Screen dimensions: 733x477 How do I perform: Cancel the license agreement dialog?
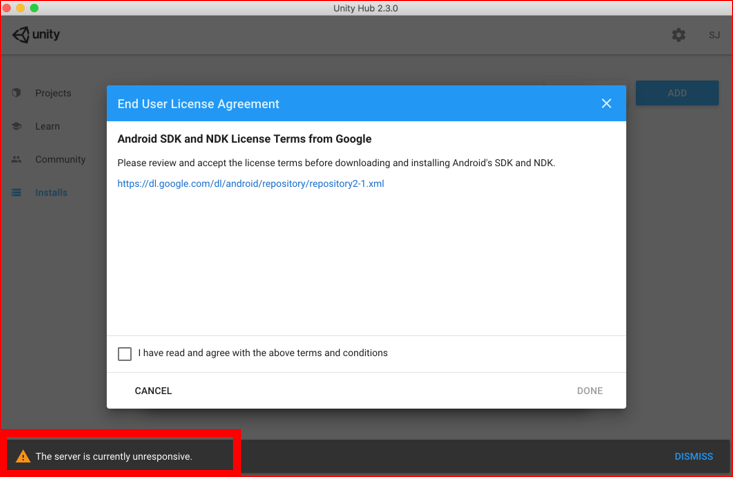point(153,391)
